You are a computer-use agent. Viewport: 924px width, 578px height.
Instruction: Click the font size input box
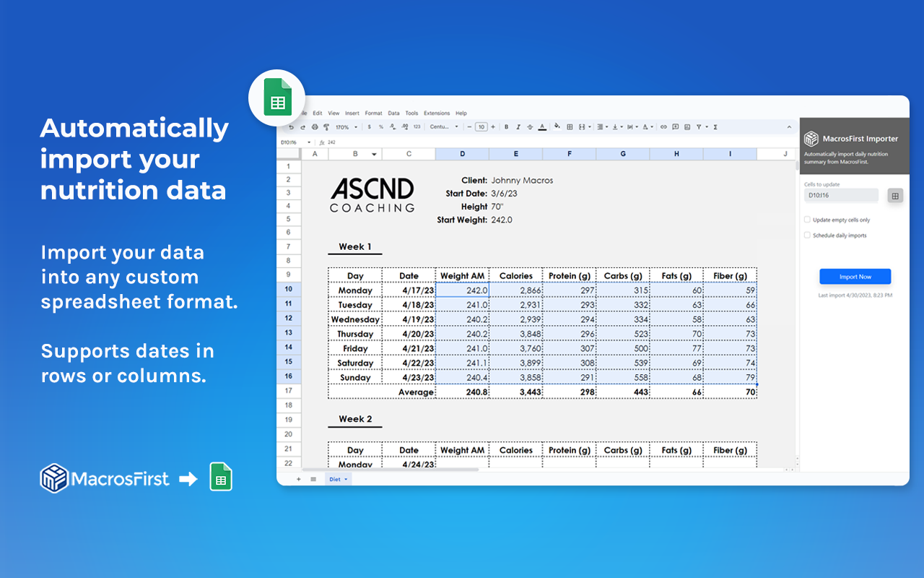click(x=481, y=127)
